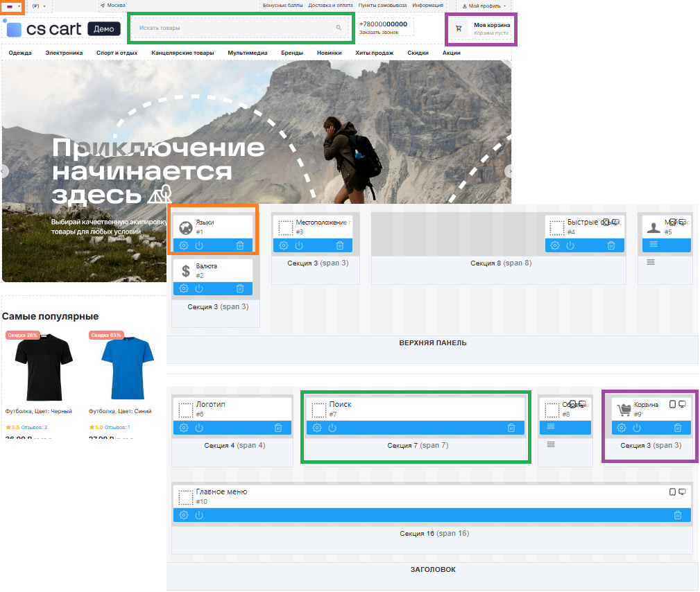This screenshot has height=592, width=700.
Task: Expand the Мой профиль dropdown
Action: tap(484, 6)
